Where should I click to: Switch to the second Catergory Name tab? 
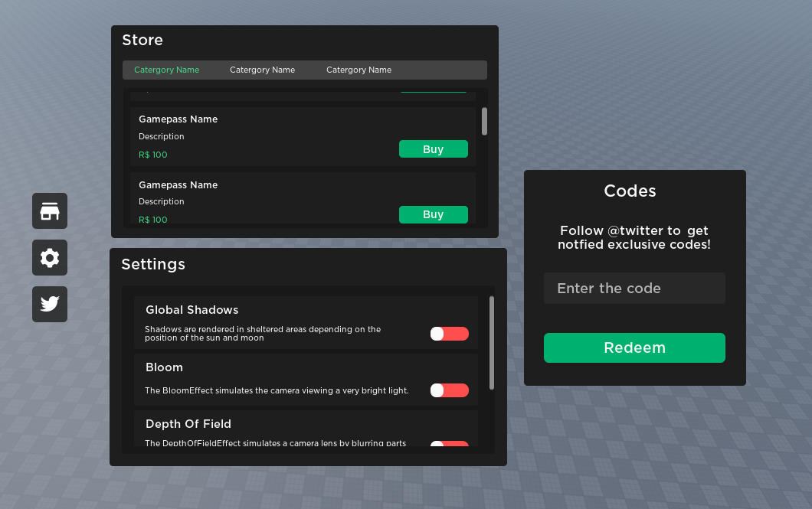[262, 70]
